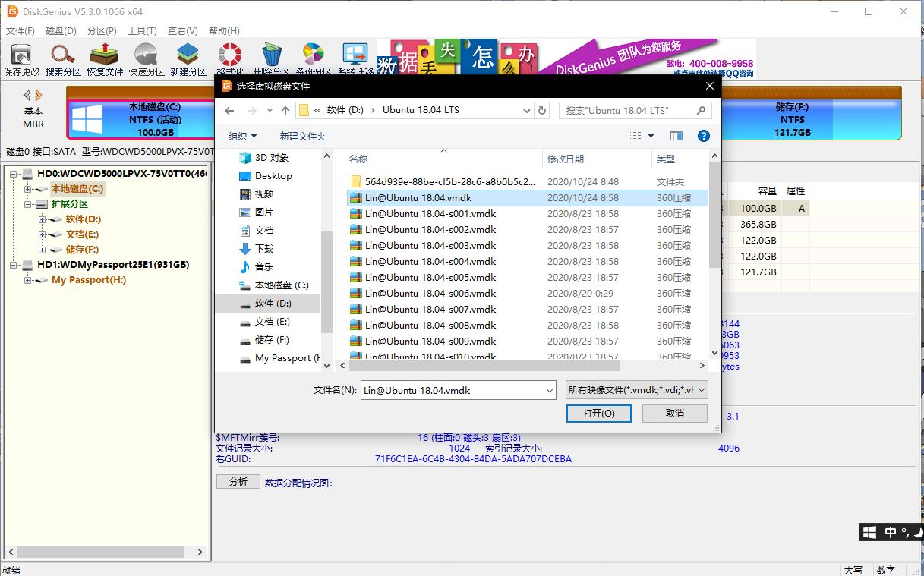This screenshot has height=576, width=924.
Task: Open the 工具(T) menu
Action: [142, 31]
